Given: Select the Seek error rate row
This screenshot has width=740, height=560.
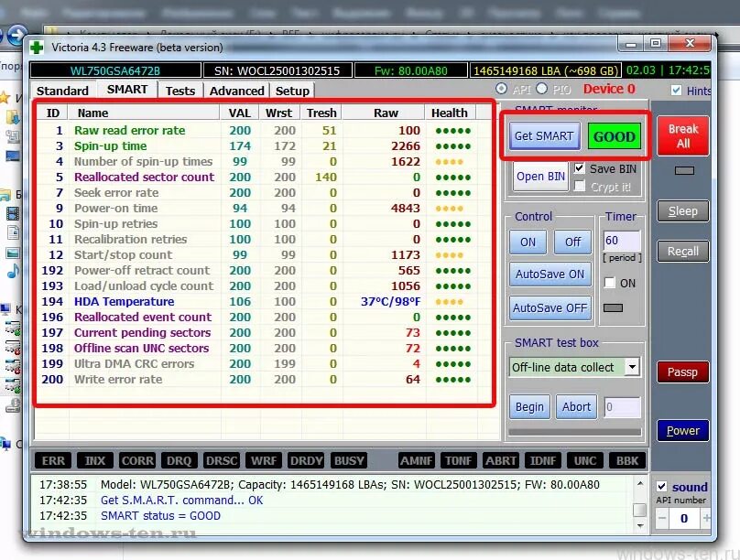Looking at the screenshot, I should pos(257,192).
